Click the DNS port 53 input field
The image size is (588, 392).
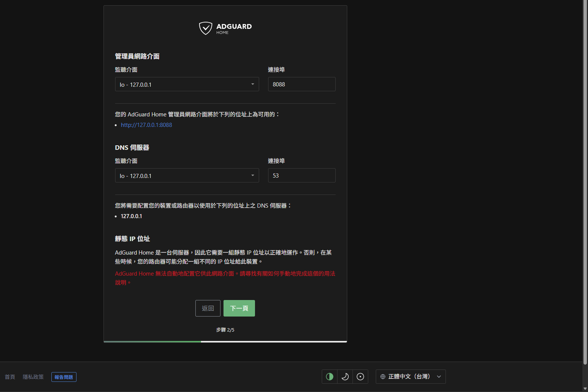pyautogui.click(x=301, y=175)
